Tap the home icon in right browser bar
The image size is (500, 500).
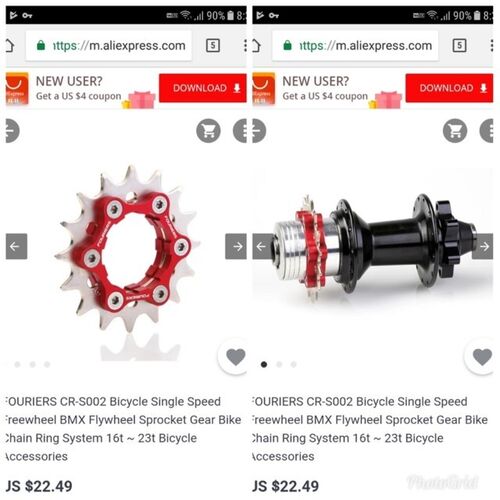257,45
